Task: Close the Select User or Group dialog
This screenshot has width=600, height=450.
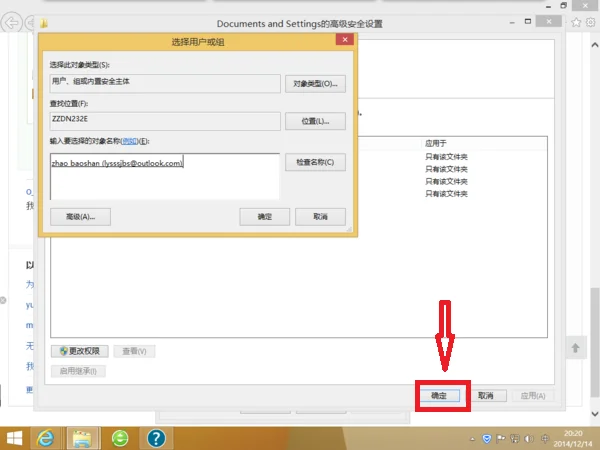Action: tap(345, 39)
